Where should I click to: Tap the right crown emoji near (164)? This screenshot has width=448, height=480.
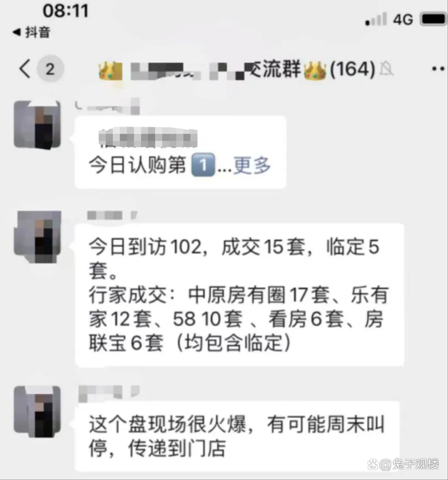315,70
